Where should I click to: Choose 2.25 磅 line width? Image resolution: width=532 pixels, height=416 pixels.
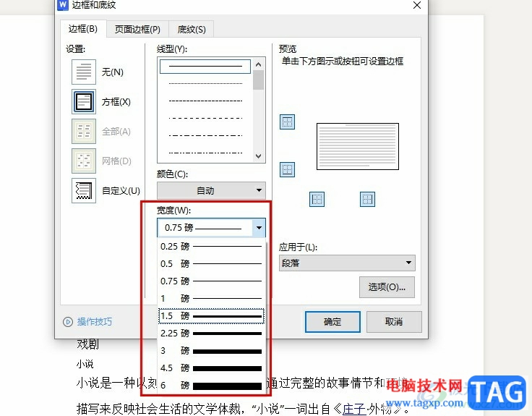(x=211, y=333)
